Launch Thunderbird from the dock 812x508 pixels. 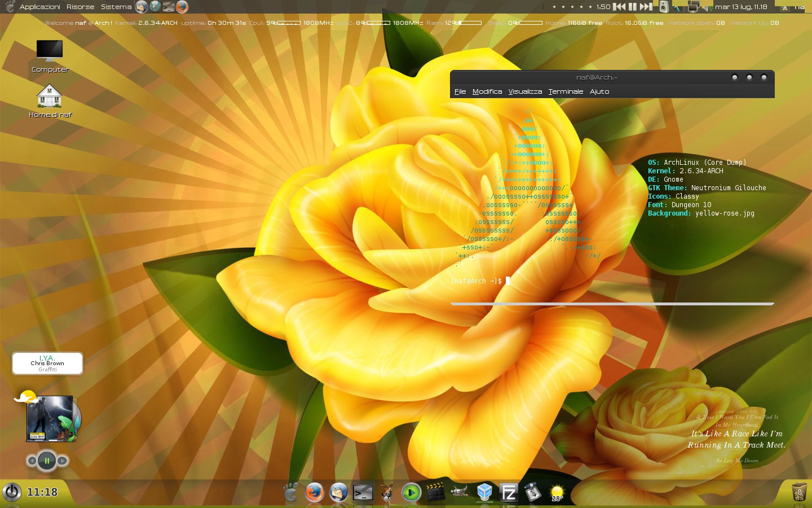pyautogui.click(x=339, y=492)
